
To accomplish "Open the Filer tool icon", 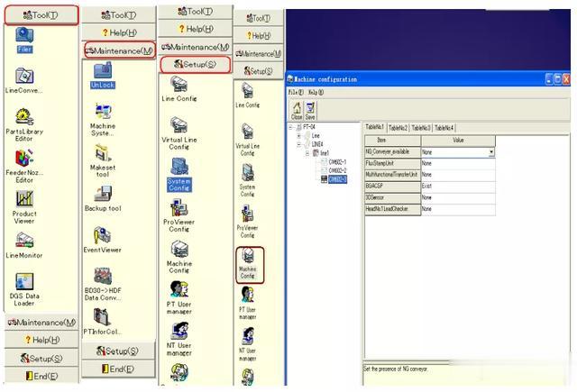I will [24, 40].
